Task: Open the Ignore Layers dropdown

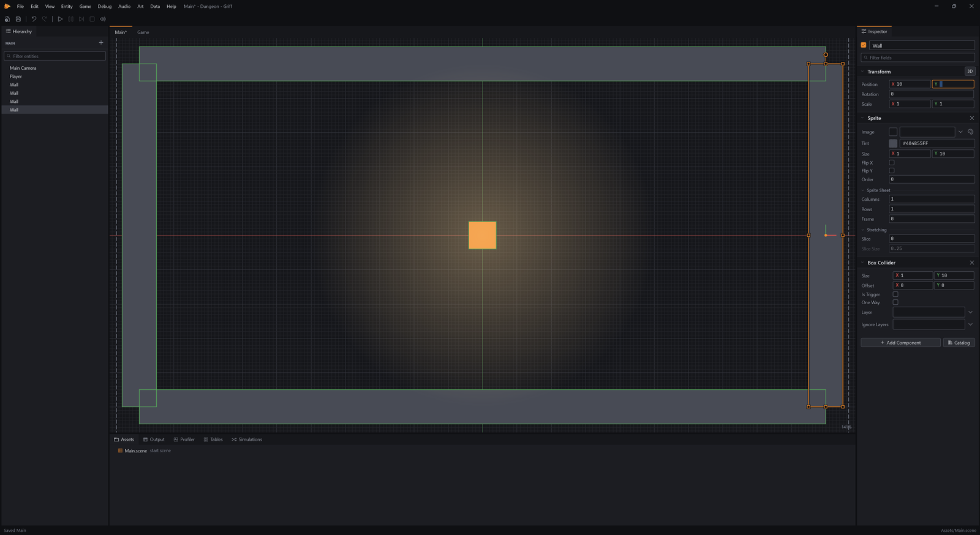Action: coord(970,324)
